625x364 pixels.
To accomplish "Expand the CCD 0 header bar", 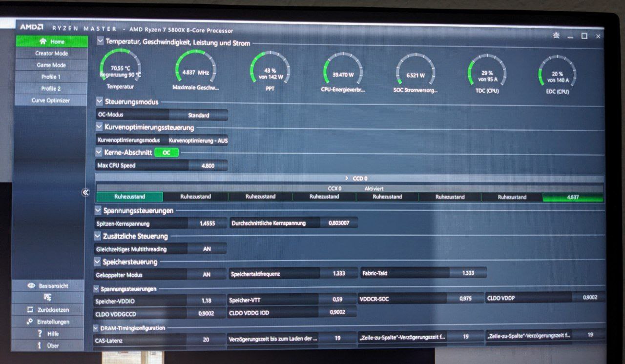I will click(350, 179).
